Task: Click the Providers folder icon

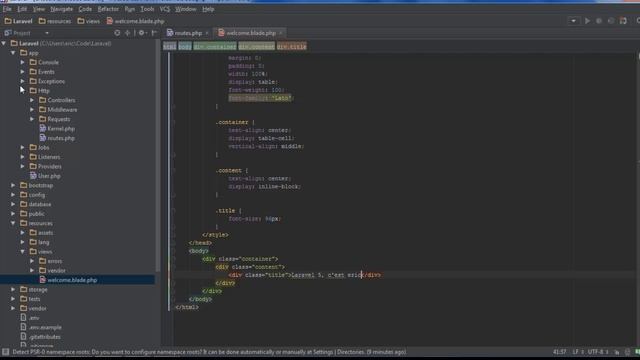Action: click(x=33, y=166)
